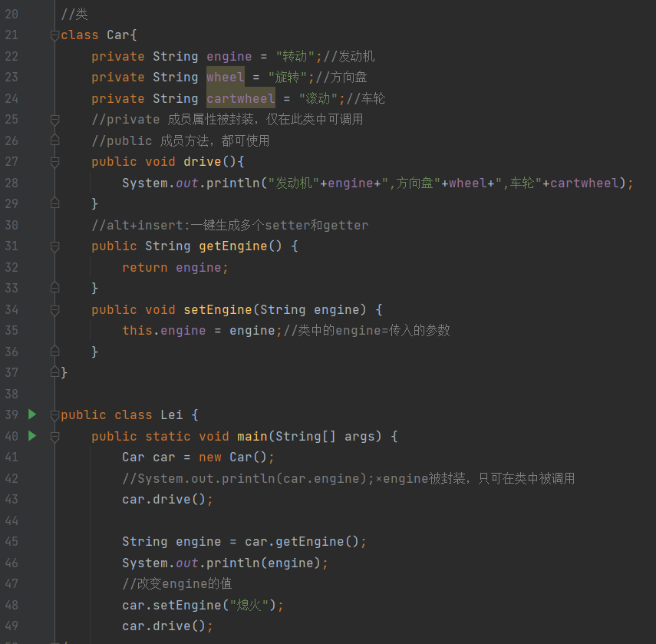Click fold end marker on line 37
This screenshot has width=656, height=644.
[x=54, y=372]
